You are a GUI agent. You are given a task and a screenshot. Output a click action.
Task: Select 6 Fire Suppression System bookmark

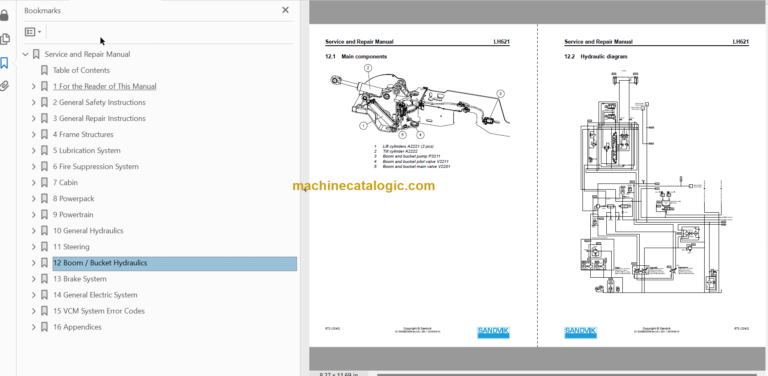pos(96,166)
